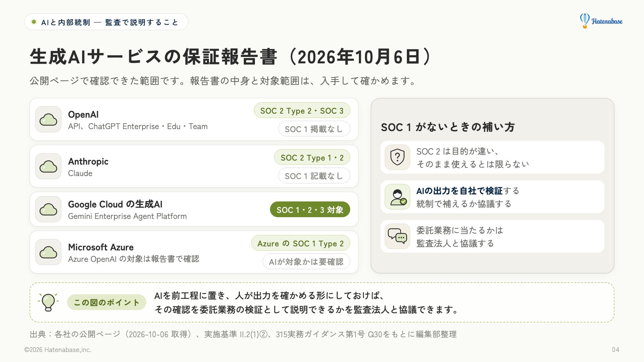
Task: Click the shield question-mark icon
Action: [397, 157]
